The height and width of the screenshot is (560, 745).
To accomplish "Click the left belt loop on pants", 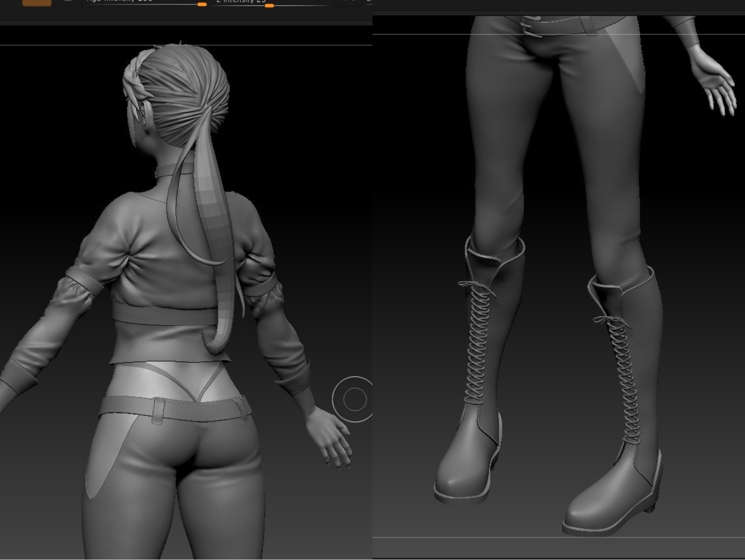I will coord(158,411).
